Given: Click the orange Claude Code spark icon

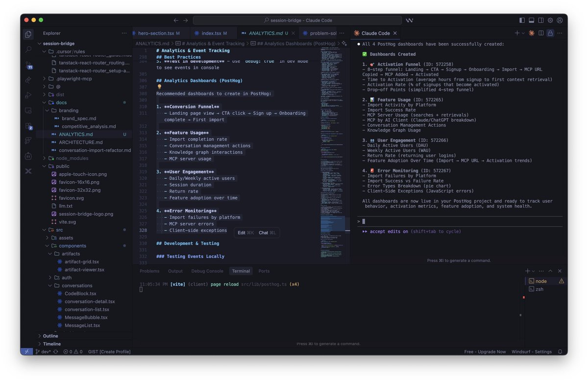Looking at the screenshot, I should click(531, 33).
